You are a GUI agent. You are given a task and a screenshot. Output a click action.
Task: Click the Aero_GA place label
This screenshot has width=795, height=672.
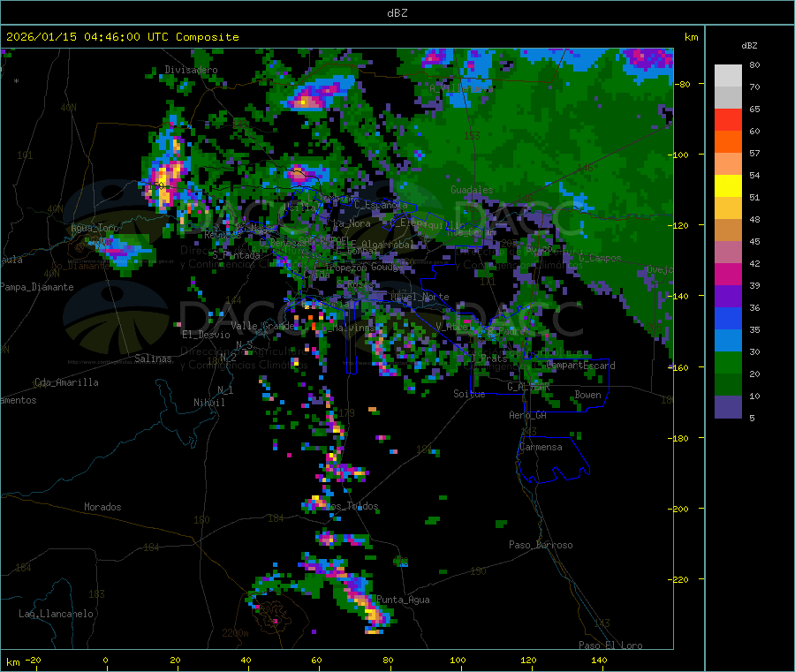pyautogui.click(x=527, y=415)
